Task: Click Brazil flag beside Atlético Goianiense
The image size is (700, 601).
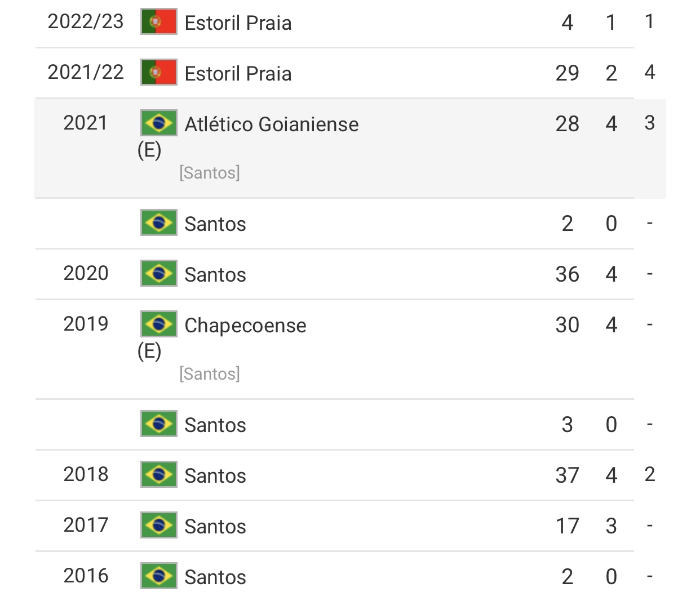Action: coord(158,123)
